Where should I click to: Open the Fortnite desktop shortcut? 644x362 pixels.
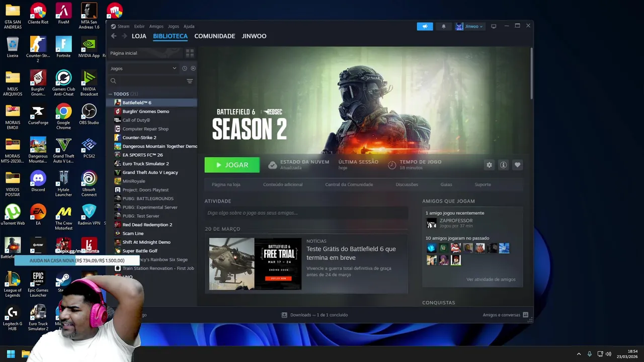[63, 48]
